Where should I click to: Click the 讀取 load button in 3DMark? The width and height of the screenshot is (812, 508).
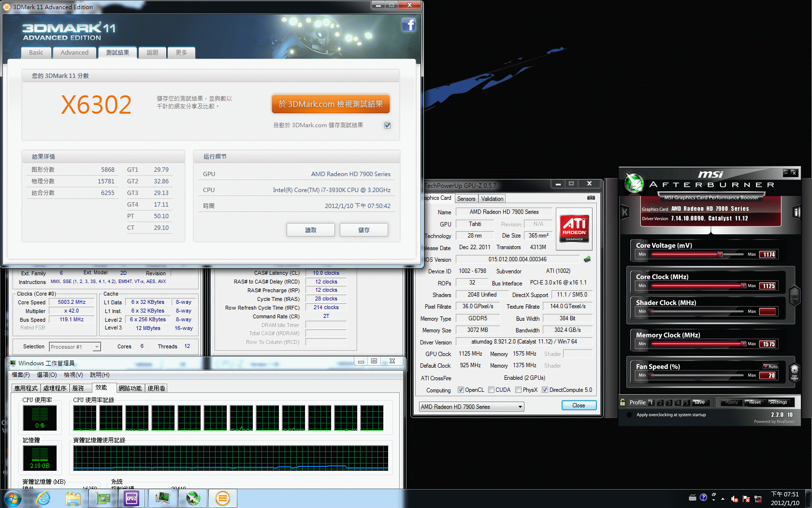[311, 230]
